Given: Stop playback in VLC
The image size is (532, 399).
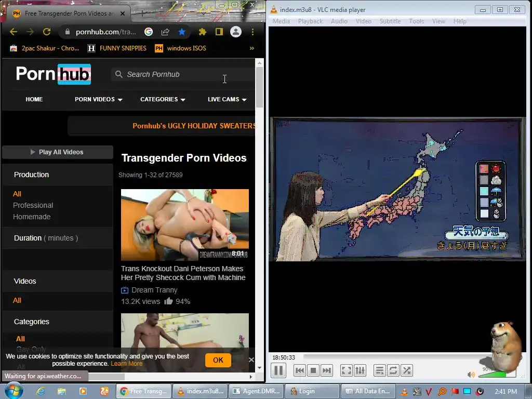Looking at the screenshot, I should click(313, 370).
